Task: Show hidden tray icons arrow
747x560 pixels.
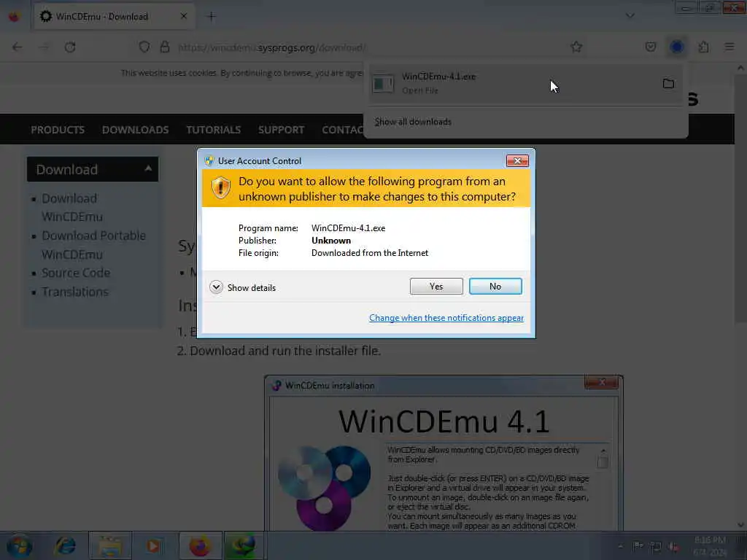Action: [x=620, y=547]
